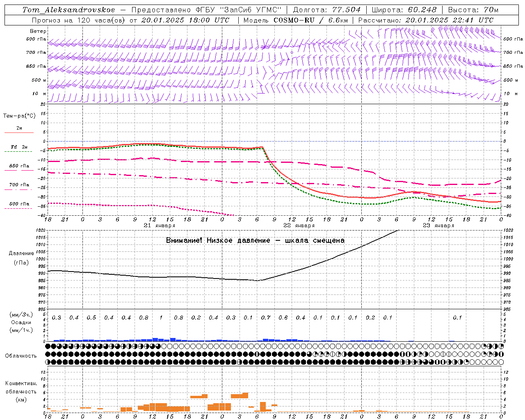This screenshot has width=525, height=420.
Task: Click the "Td 2м" dew point legend entry
Action: (19, 147)
